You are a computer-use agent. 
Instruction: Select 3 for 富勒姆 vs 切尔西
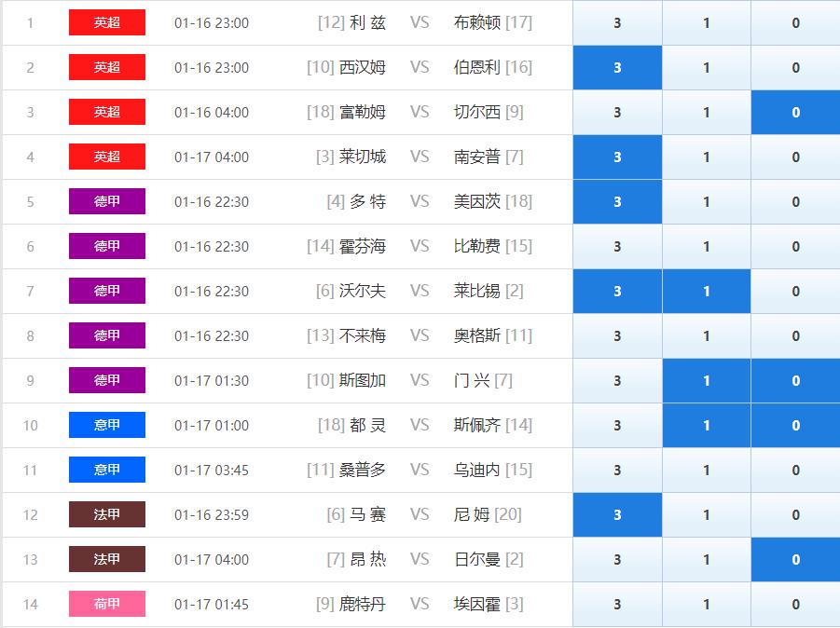(617, 112)
